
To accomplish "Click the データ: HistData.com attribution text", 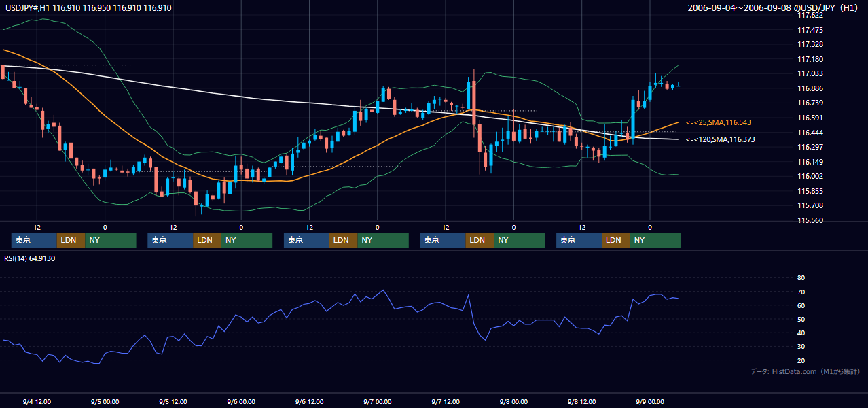I will click(806, 371).
